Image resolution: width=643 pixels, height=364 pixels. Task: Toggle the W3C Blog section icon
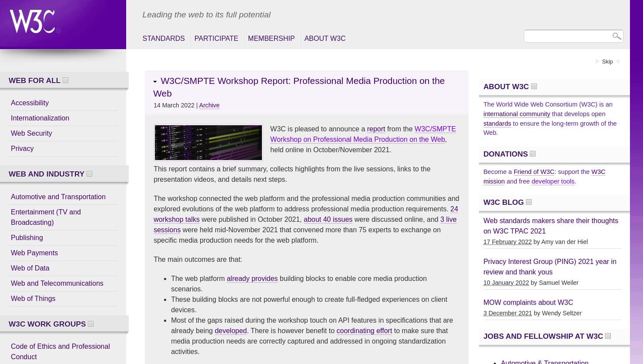coord(529,202)
